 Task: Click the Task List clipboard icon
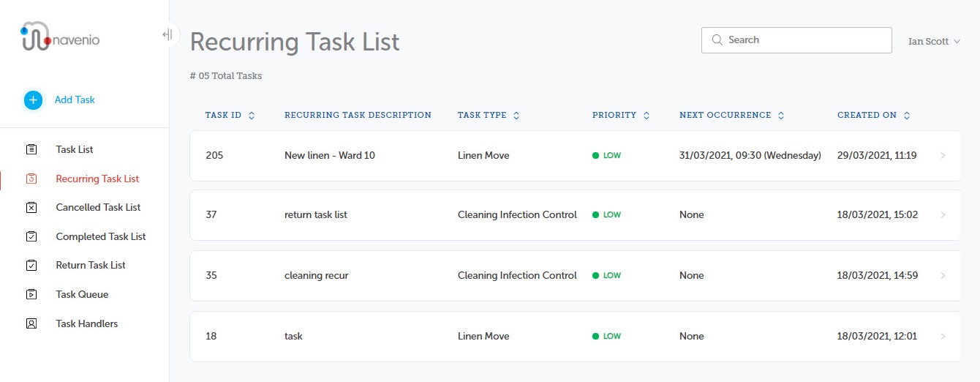31,149
